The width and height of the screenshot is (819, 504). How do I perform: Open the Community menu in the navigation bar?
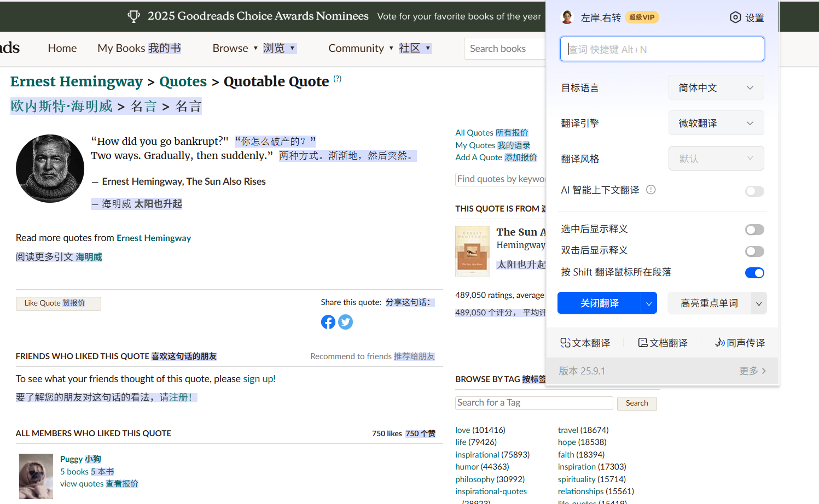(361, 48)
